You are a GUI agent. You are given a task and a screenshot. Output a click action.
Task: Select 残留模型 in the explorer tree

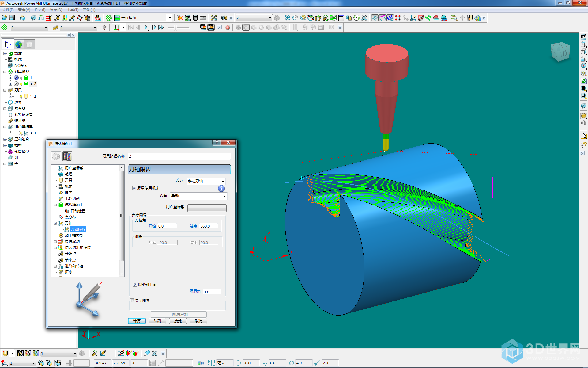click(x=22, y=151)
